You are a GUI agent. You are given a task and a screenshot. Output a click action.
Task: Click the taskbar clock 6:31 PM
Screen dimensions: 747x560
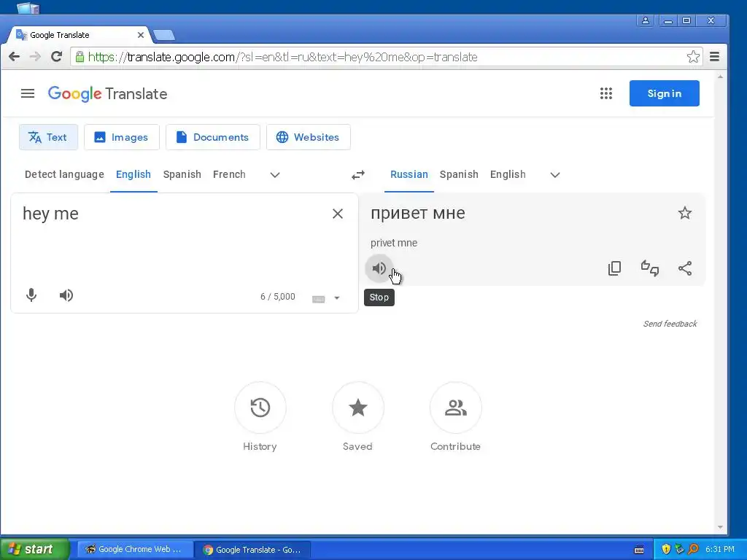(720, 549)
